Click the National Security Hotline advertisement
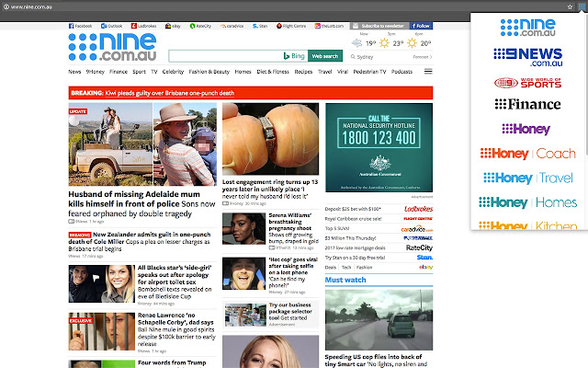This screenshot has width=588, height=368. (379, 147)
